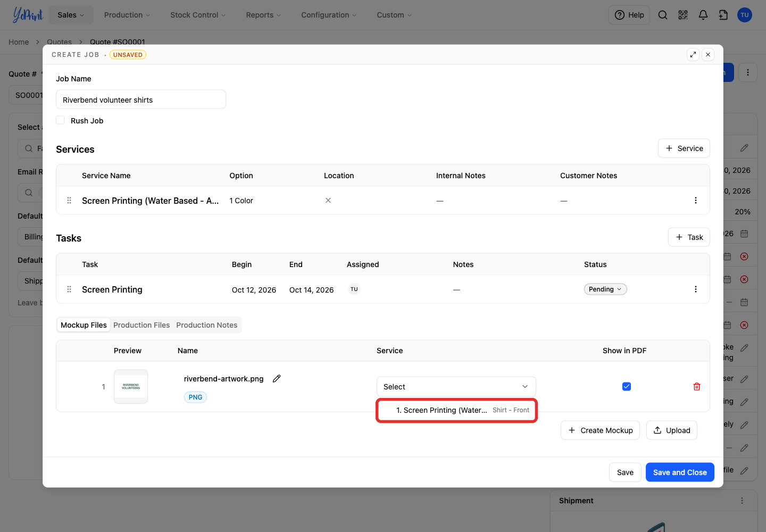Viewport: 766px width, 532px height.
Task: Choose the Screen Printing Shirt - Front option
Action: coord(457,410)
